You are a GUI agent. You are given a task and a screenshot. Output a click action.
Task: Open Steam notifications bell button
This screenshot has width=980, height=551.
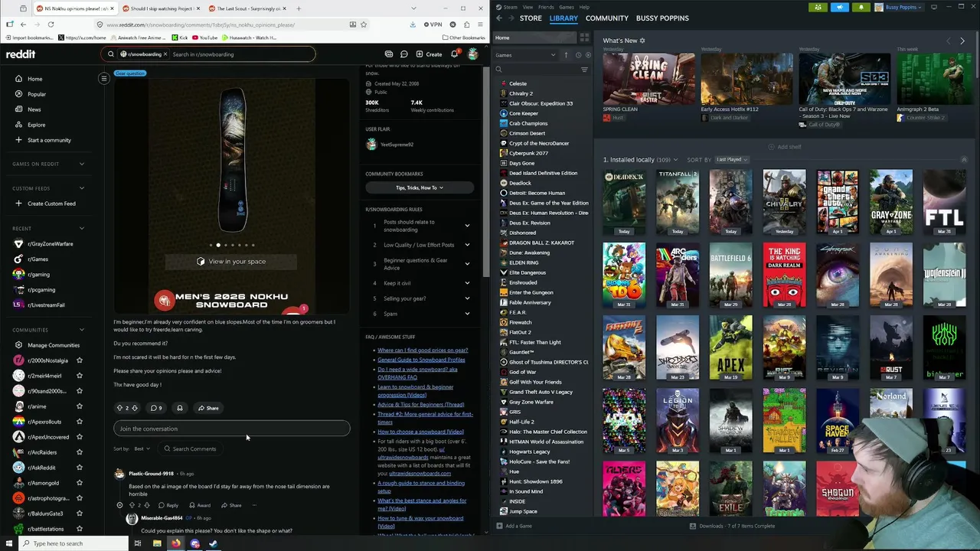861,7
